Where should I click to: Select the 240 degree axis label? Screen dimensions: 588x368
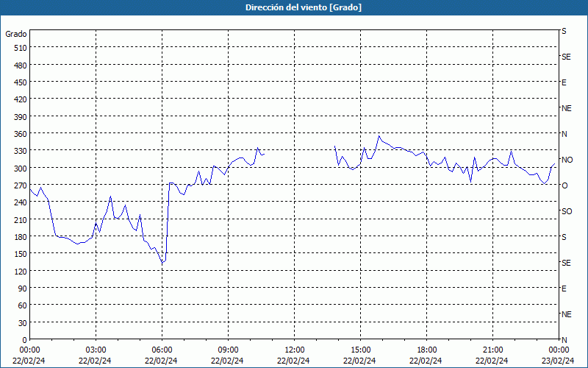click(21, 203)
